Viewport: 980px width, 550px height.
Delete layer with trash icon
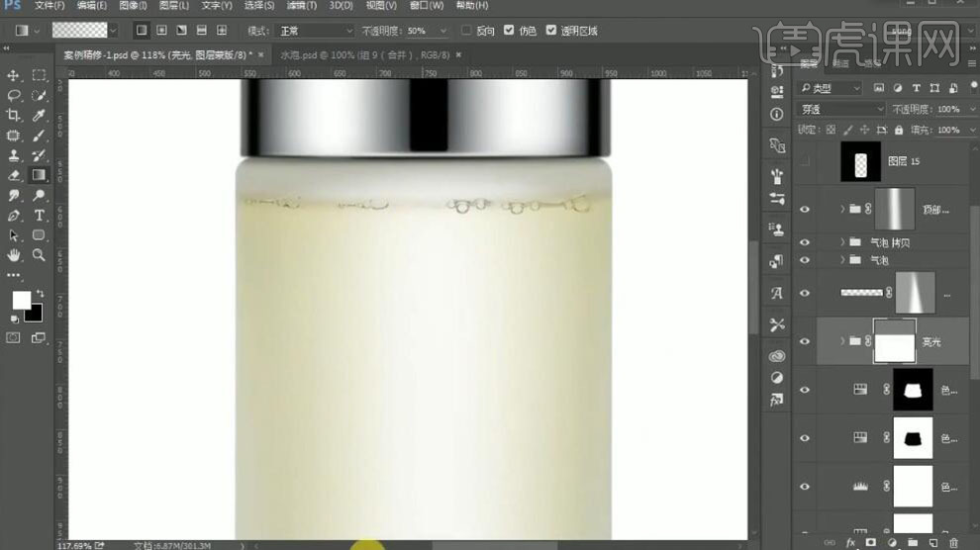pyautogui.click(x=953, y=542)
